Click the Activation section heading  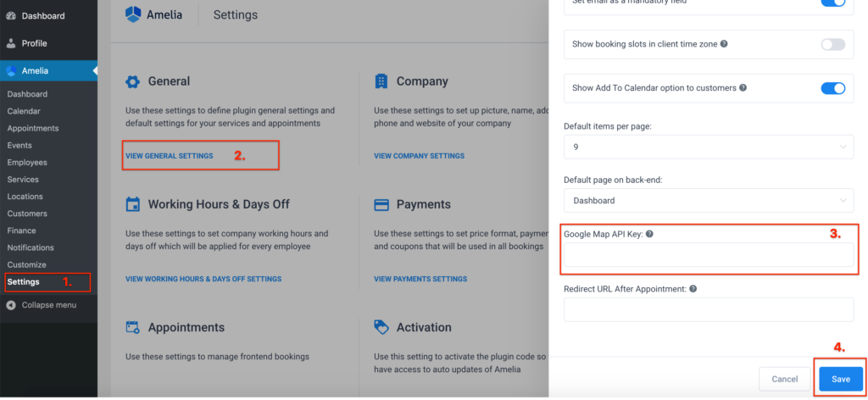click(424, 327)
